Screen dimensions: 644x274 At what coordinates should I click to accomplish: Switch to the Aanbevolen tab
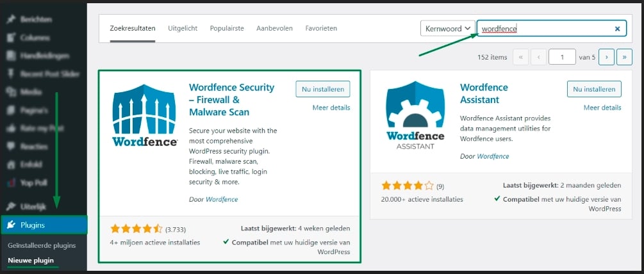(274, 28)
